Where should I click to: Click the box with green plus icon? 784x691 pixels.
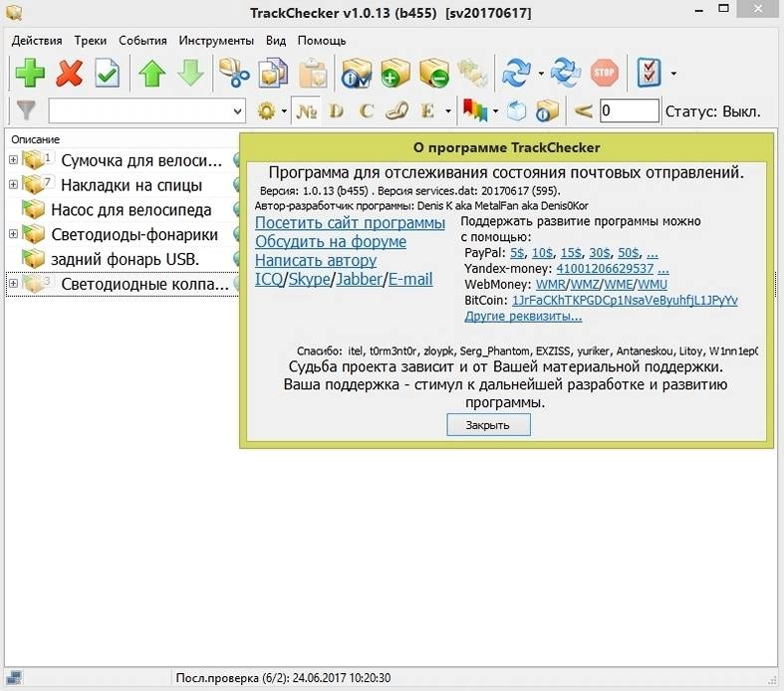tap(395, 74)
